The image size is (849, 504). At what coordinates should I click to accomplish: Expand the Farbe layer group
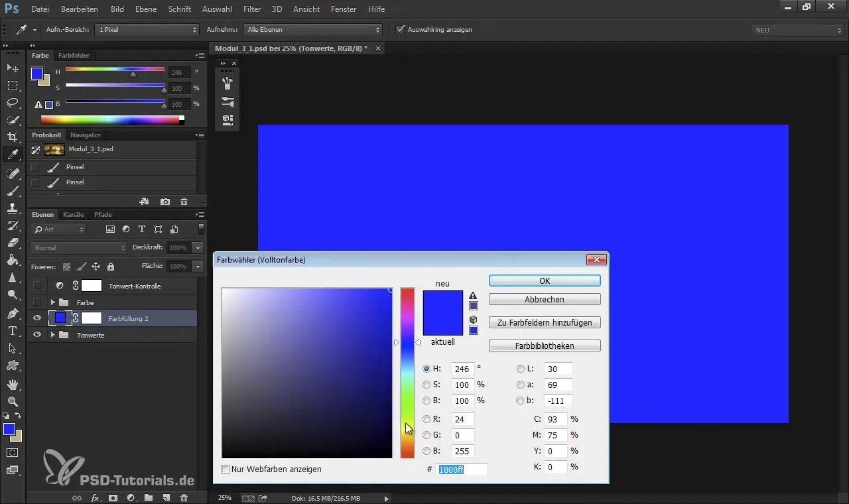[52, 302]
